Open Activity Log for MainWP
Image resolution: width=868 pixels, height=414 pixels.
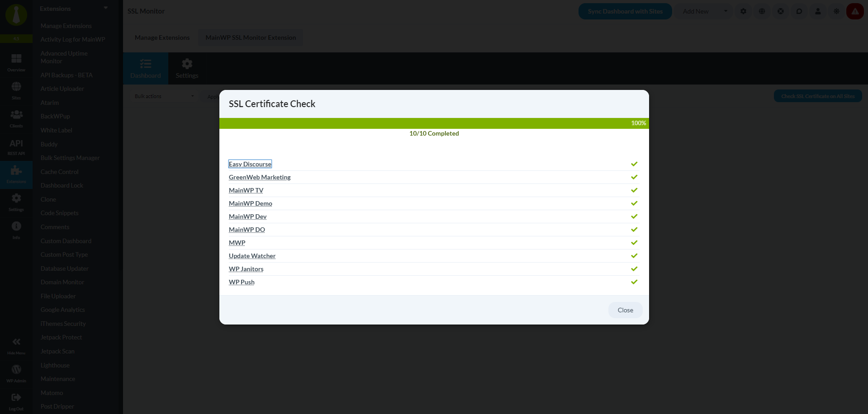(73, 39)
